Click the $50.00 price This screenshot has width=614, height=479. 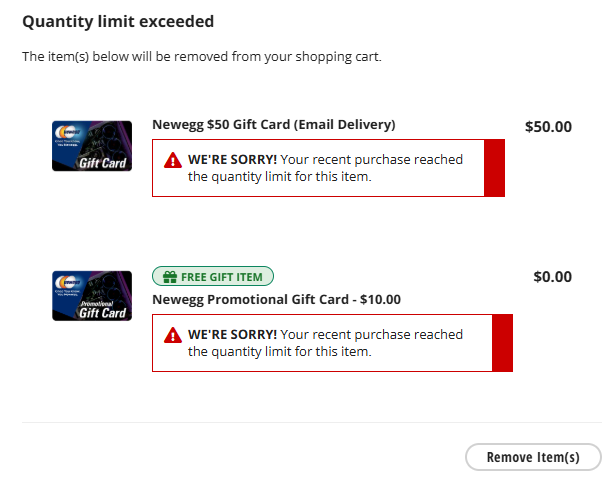[x=548, y=127]
